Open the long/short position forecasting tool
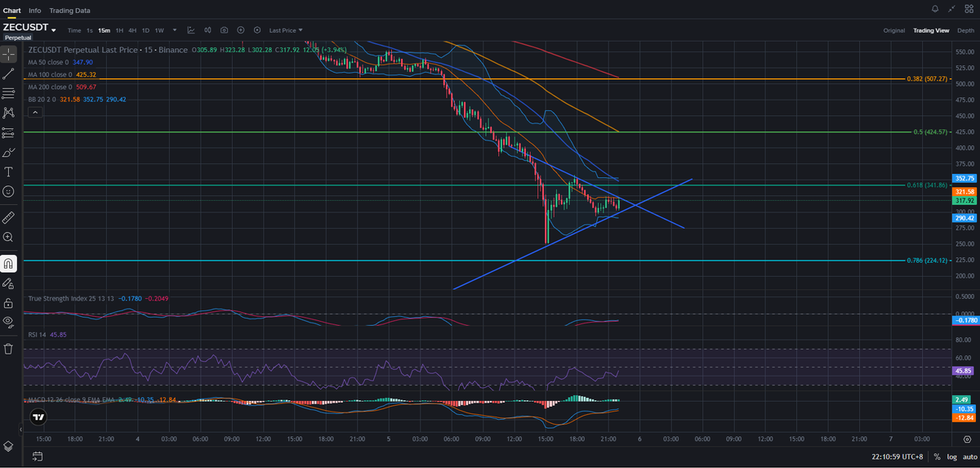This screenshot has height=468, width=980. [x=8, y=132]
